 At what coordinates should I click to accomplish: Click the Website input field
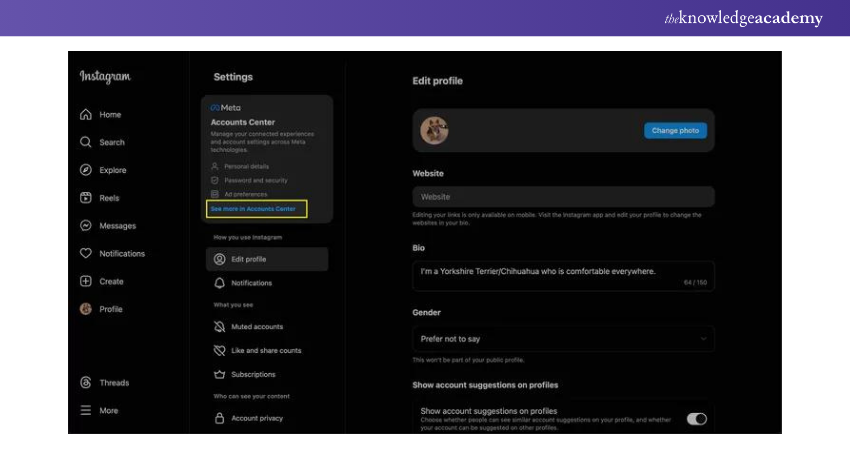(x=563, y=197)
